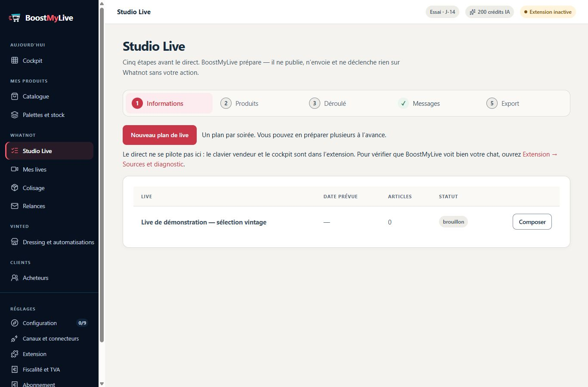The image size is (588, 387).
Task: Click the Mes lives camera icon
Action: click(15, 169)
